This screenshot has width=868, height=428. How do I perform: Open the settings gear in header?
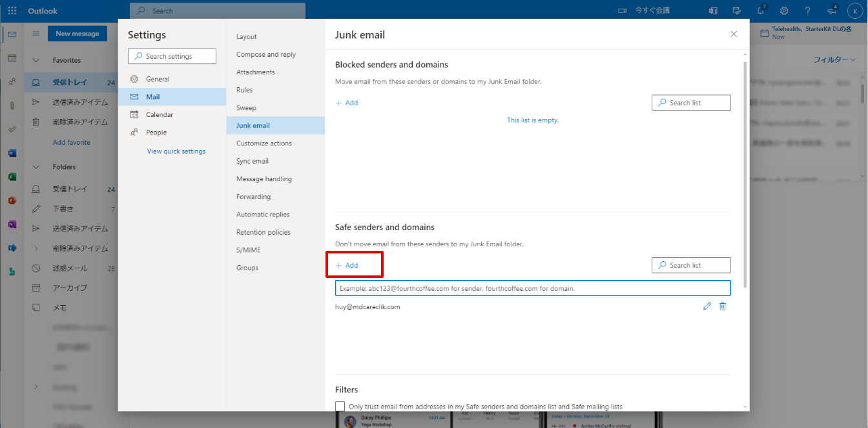[x=784, y=11]
